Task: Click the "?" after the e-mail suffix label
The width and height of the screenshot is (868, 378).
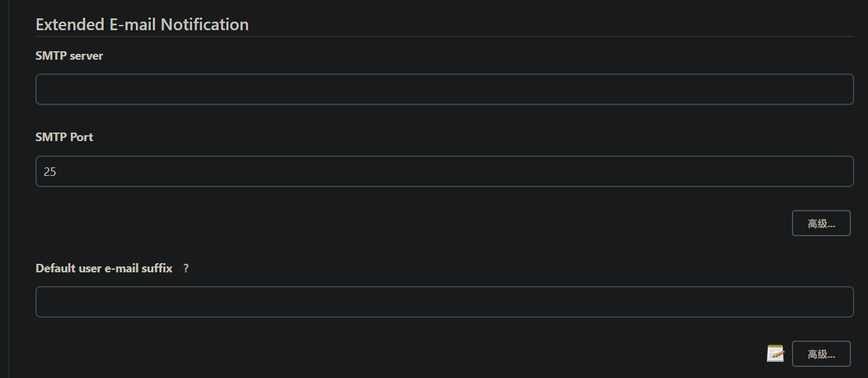Action: pos(186,268)
